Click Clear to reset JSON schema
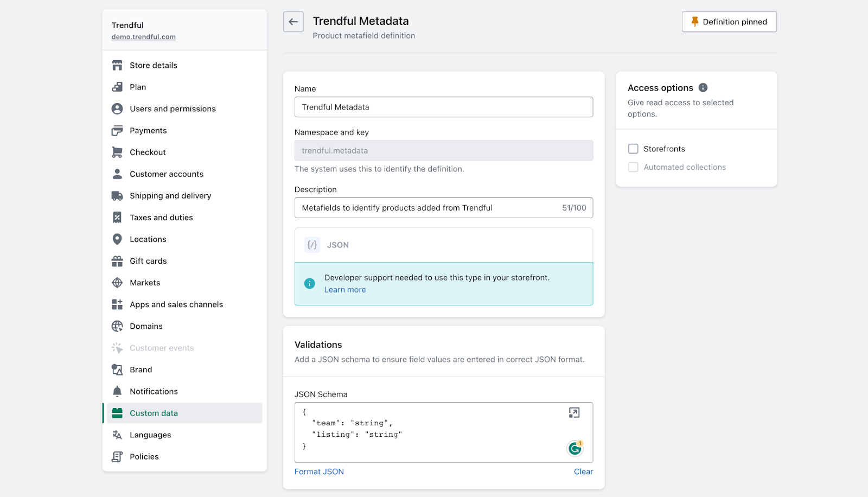Image resolution: width=868 pixels, height=497 pixels. point(583,471)
